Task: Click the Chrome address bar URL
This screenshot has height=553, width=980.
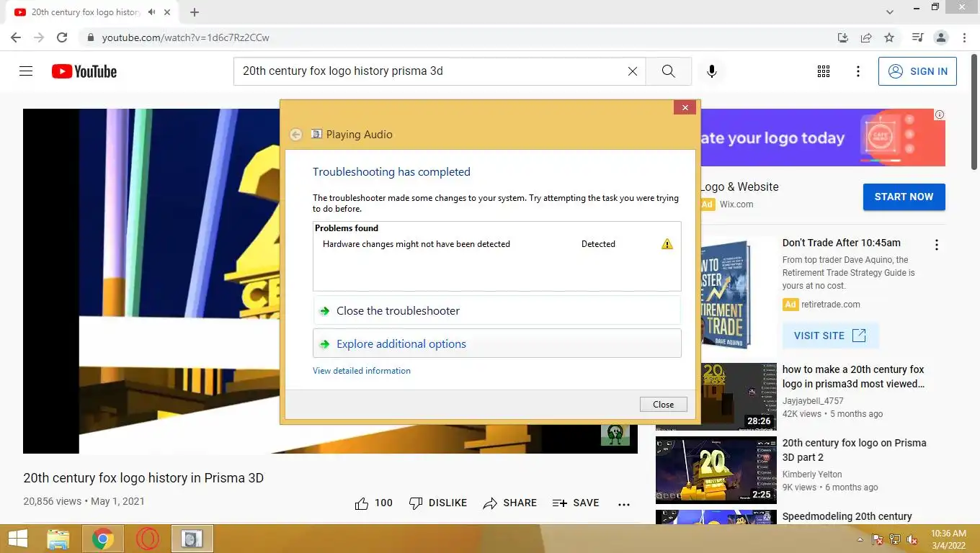Action: pyautogui.click(x=185, y=37)
